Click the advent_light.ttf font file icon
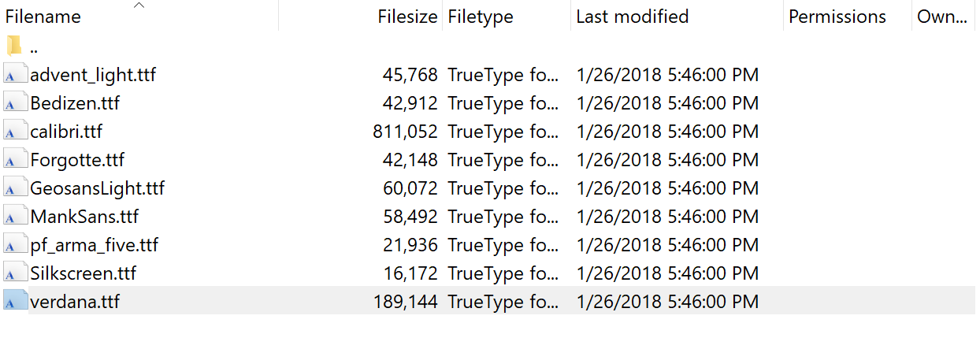The image size is (980, 338). tap(14, 76)
